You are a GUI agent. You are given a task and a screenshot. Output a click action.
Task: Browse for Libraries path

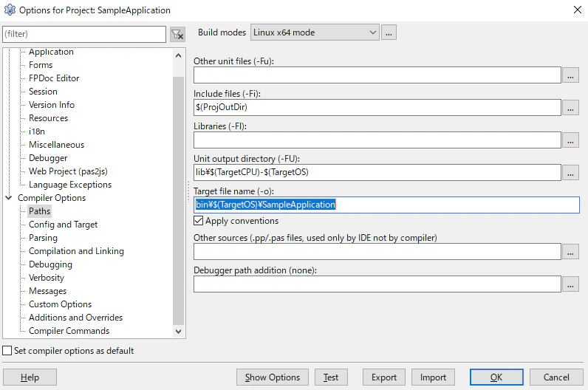pos(570,140)
